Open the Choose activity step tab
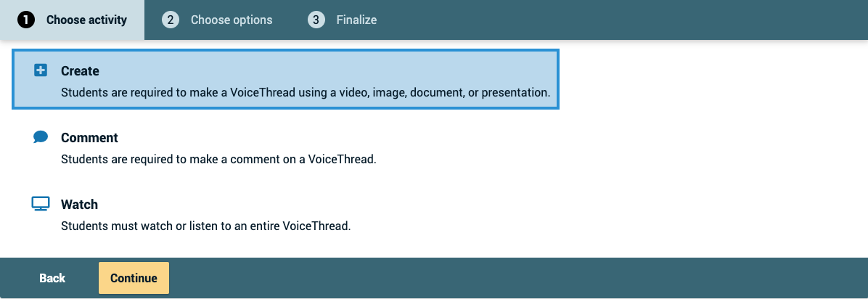The image size is (868, 299). 72,20
